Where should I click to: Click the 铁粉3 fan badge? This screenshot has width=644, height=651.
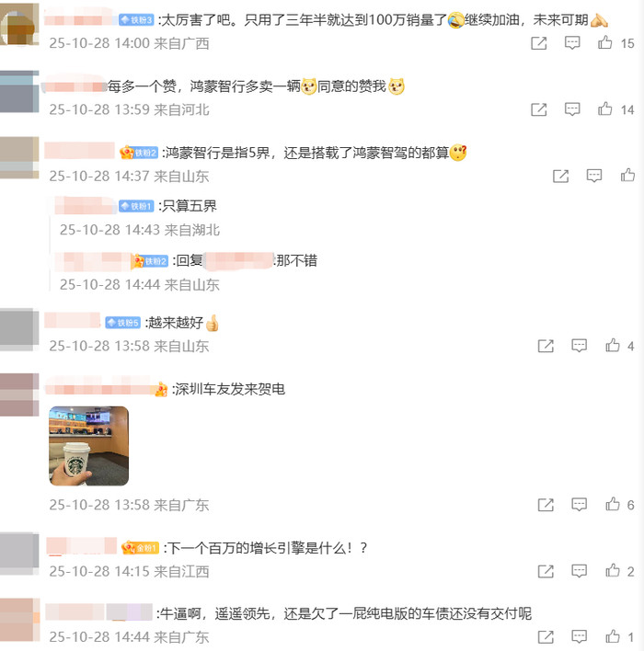point(136,19)
